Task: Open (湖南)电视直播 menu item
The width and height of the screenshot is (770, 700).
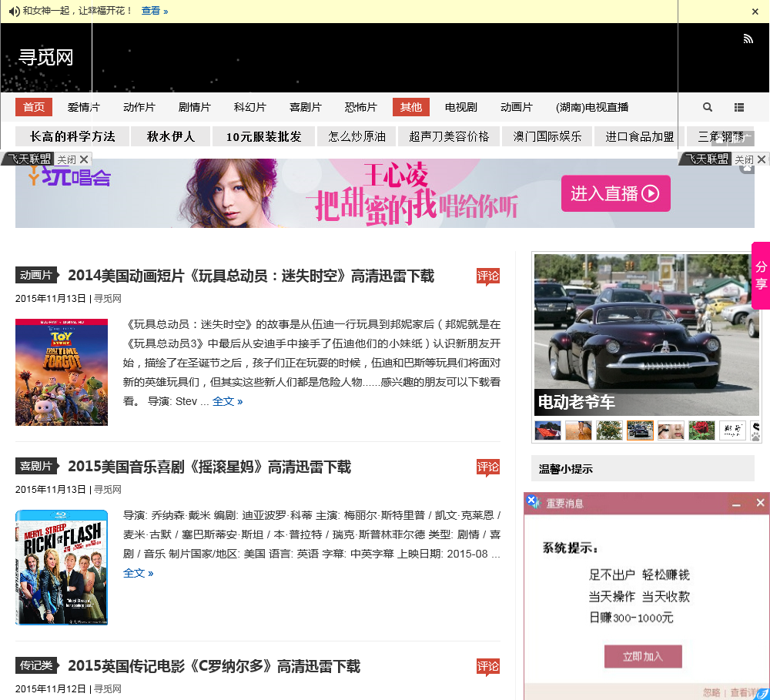Action: click(x=591, y=107)
